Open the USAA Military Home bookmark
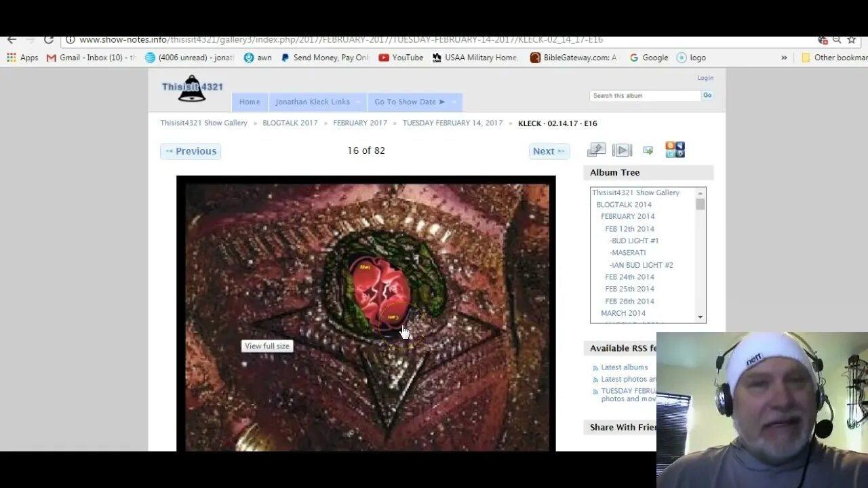 (x=475, y=58)
